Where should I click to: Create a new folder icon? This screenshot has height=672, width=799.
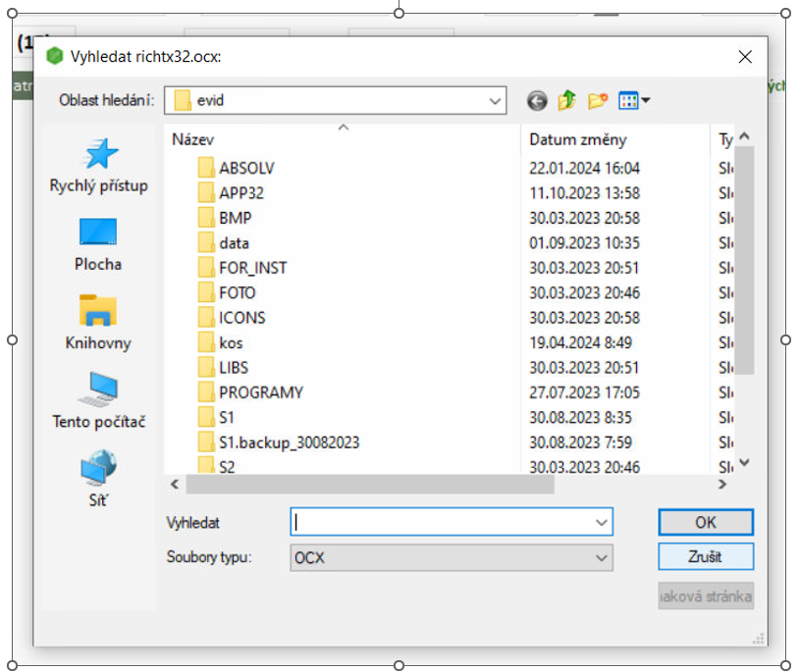click(598, 100)
